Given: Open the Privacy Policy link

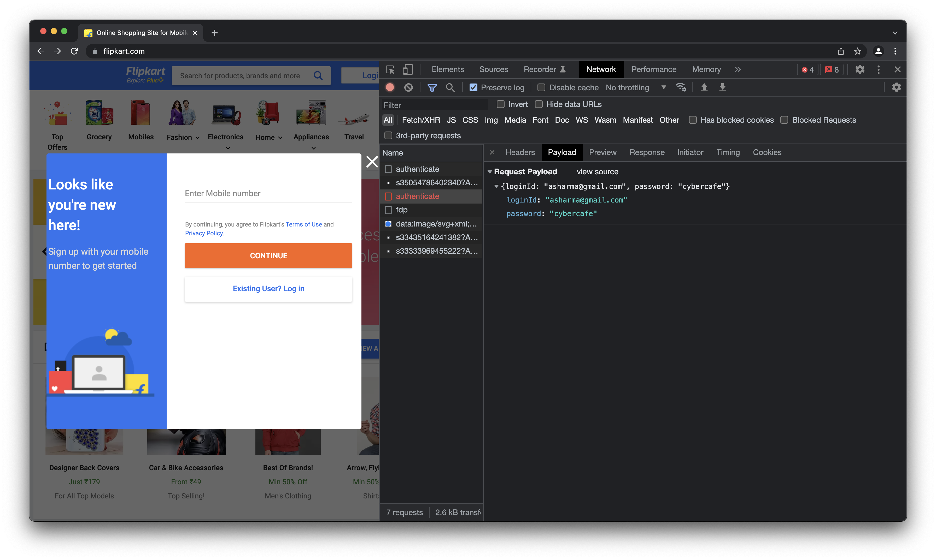Looking at the screenshot, I should 204,233.
